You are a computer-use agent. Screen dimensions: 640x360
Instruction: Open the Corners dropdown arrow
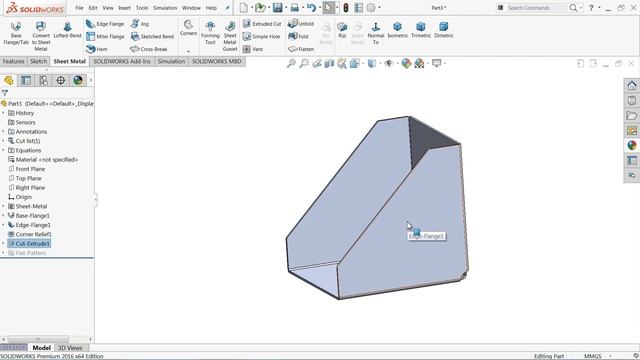click(188, 51)
